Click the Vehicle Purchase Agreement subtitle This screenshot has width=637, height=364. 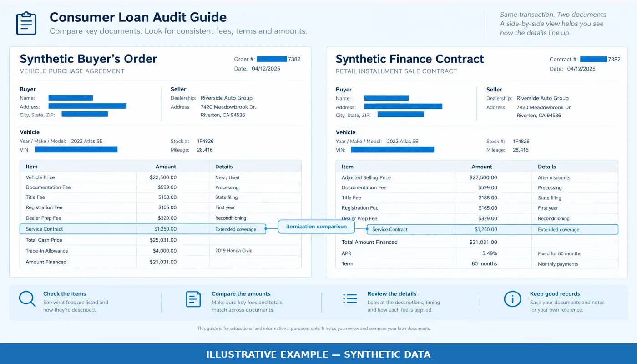coord(72,71)
